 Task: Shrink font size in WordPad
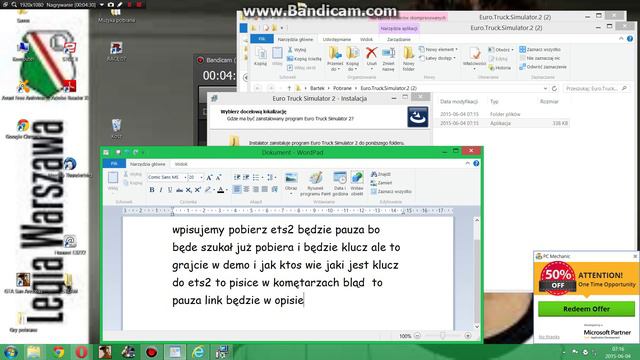point(218,177)
